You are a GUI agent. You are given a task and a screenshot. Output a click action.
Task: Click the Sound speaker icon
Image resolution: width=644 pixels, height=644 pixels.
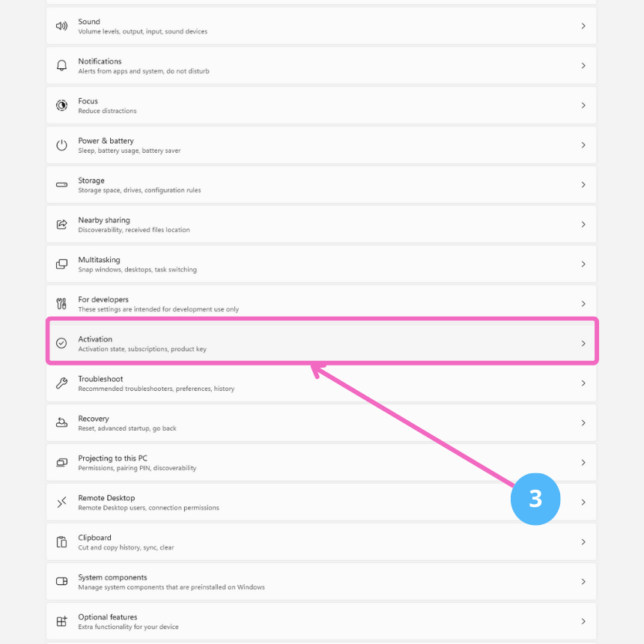[x=61, y=26]
